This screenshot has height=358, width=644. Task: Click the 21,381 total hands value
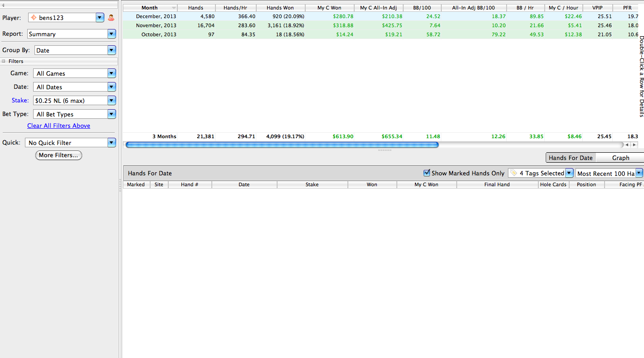(x=205, y=136)
